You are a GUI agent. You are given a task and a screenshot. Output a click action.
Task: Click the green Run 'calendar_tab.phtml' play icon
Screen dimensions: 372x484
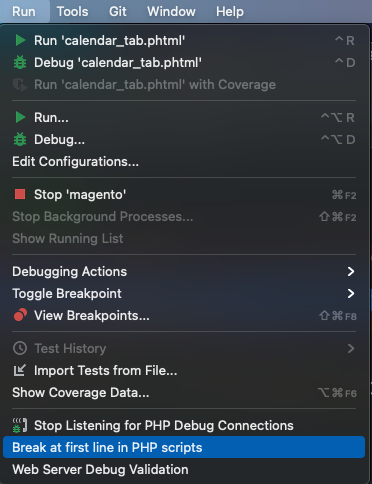(20, 40)
